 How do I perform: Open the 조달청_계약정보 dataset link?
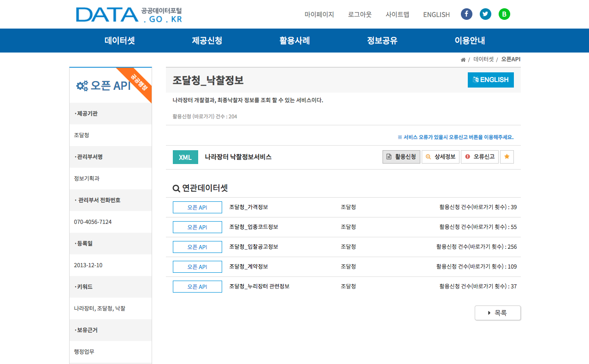pyautogui.click(x=248, y=267)
